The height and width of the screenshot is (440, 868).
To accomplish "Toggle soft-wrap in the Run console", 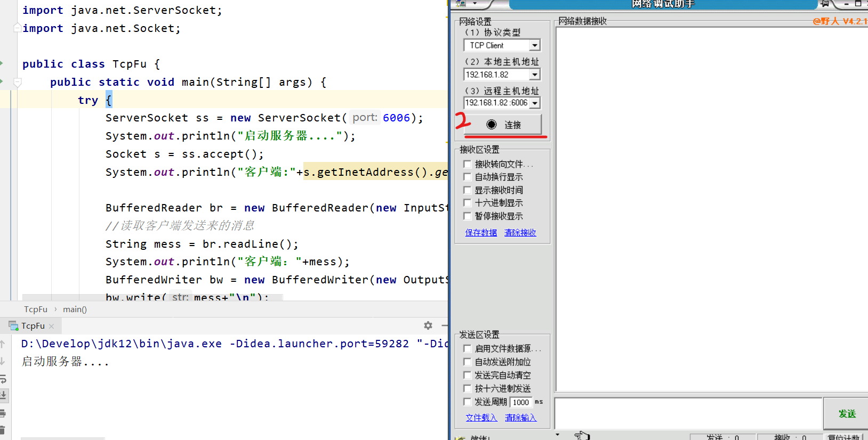I will [x=3, y=379].
